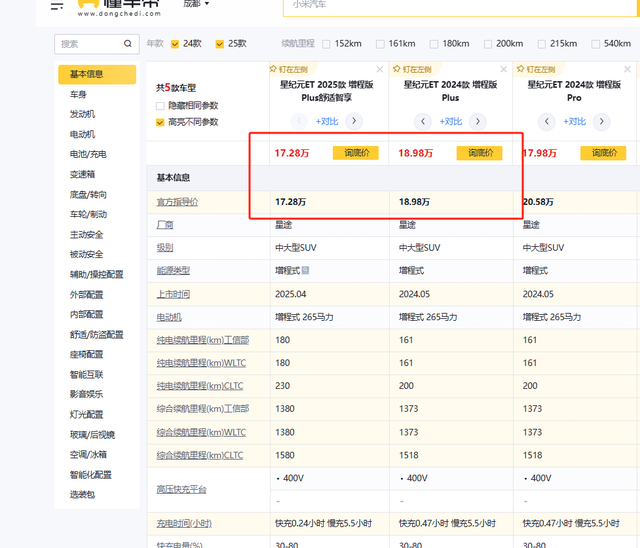Screen dimensions: 640x548
Task: Click +对比 under 2024款 增程版 Pro
Action: (x=575, y=121)
